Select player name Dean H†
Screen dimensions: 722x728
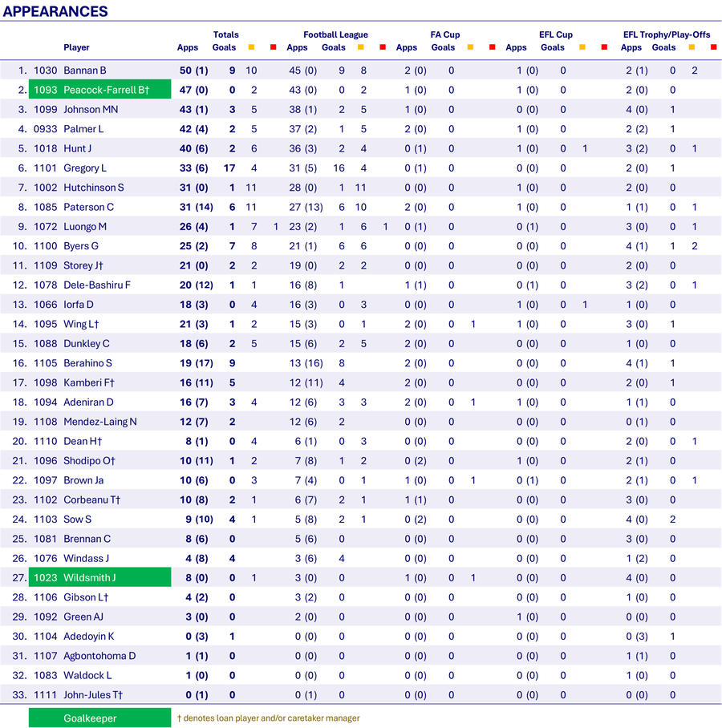pyautogui.click(x=83, y=441)
